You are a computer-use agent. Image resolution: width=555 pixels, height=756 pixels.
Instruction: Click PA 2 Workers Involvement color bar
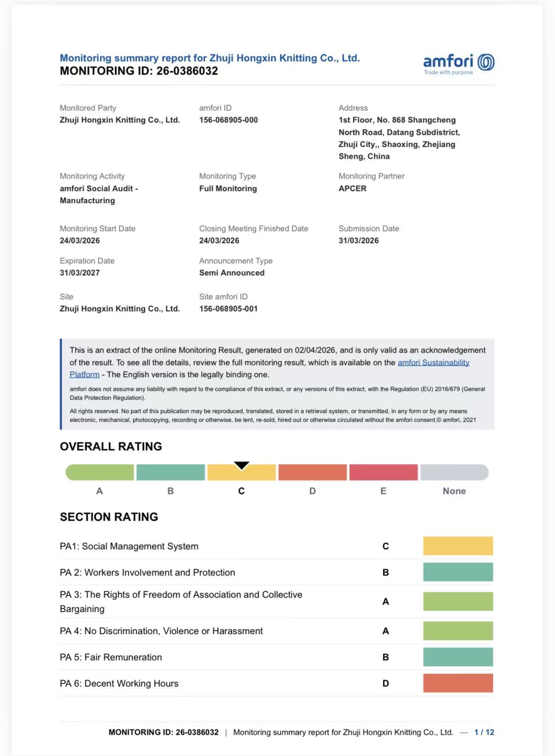click(x=458, y=572)
